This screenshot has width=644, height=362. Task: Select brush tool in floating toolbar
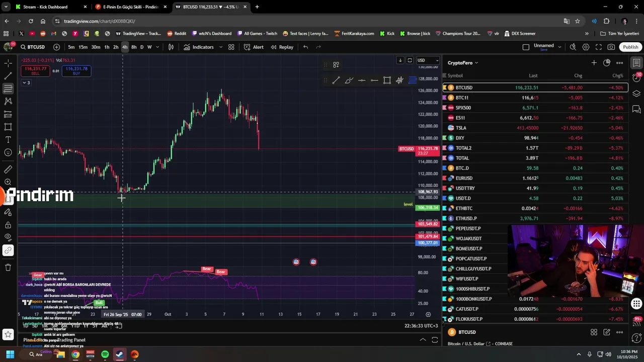coord(349,80)
